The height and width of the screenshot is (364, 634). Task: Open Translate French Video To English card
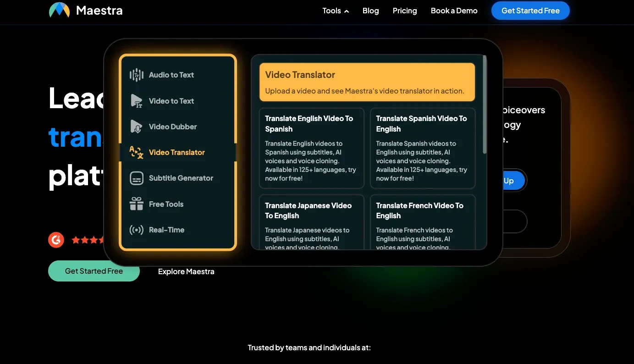point(423,222)
